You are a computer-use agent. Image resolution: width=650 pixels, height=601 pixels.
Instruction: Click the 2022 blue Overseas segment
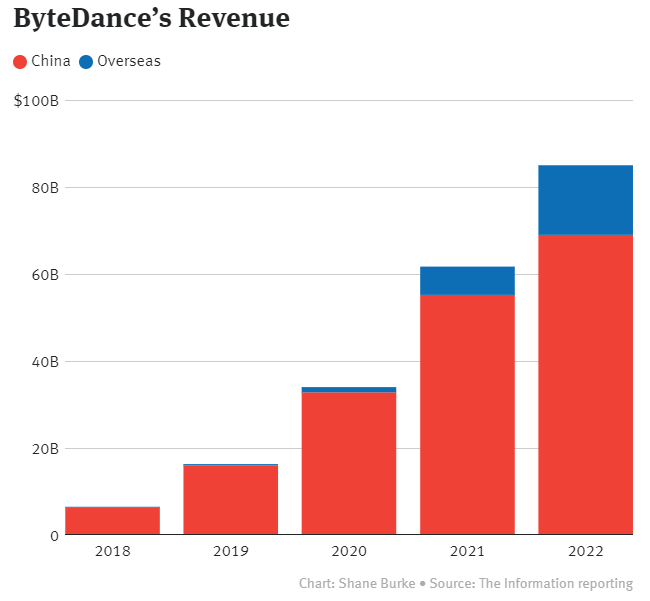click(x=585, y=200)
